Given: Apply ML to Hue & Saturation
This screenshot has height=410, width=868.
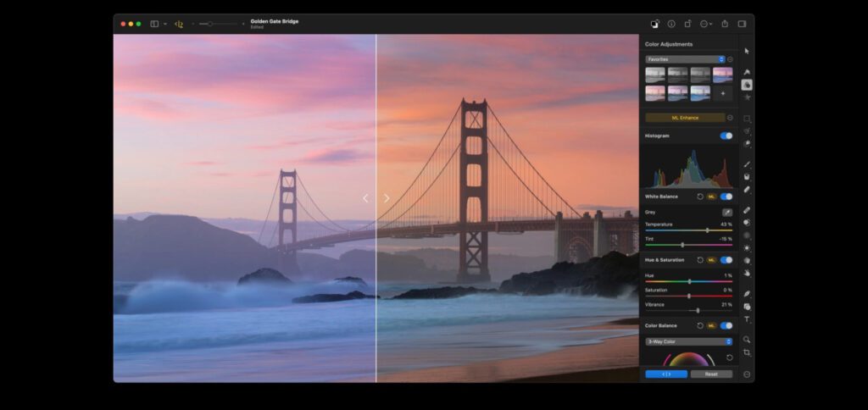Looking at the screenshot, I should (x=712, y=260).
